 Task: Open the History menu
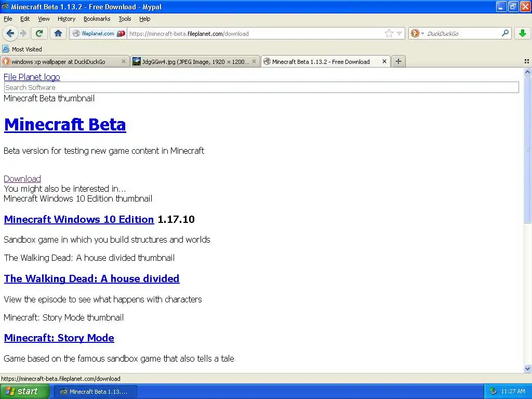point(66,19)
